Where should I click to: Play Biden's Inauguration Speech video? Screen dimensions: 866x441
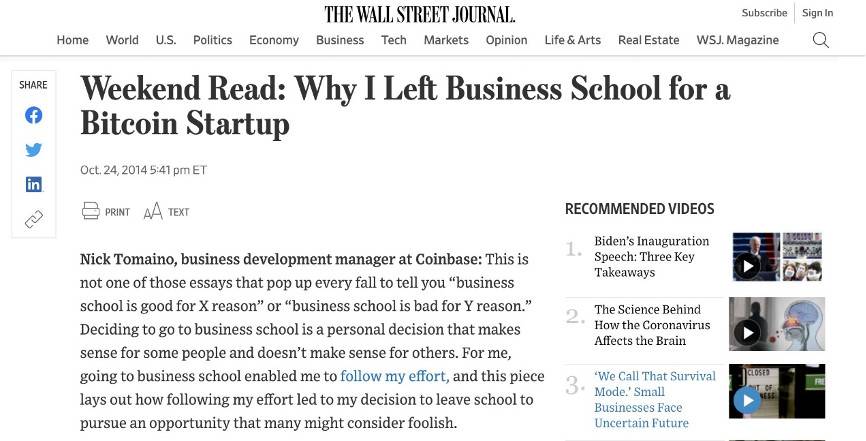747,266
